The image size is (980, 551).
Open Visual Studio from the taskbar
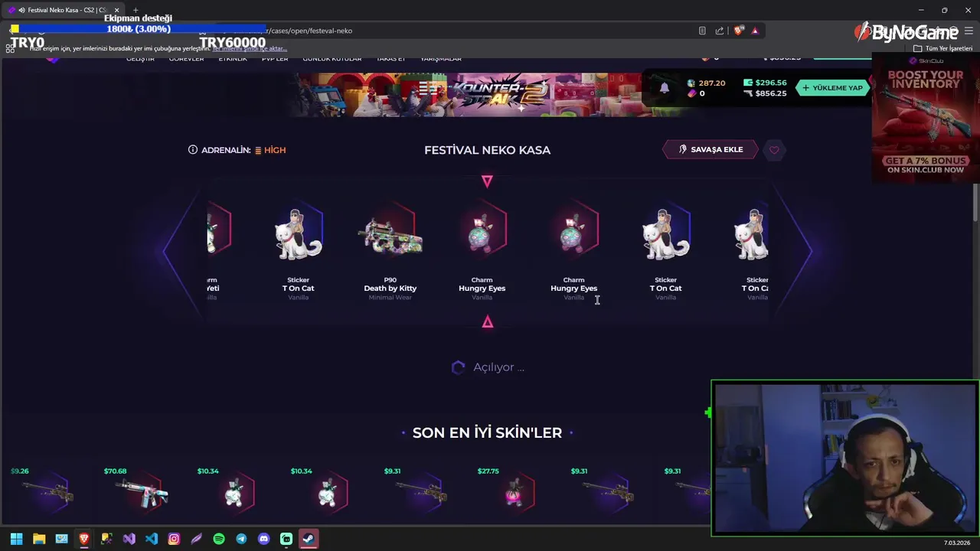pos(129,539)
